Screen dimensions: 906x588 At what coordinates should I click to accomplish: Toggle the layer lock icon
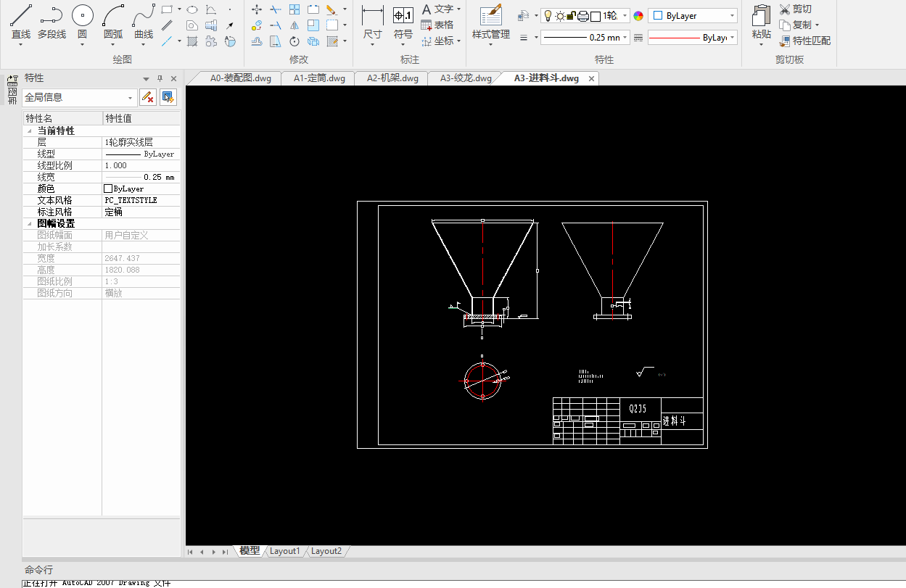click(x=571, y=16)
